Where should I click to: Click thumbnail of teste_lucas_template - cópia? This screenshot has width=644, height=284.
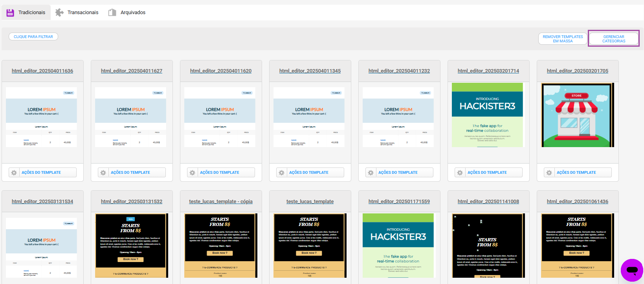[221, 246]
